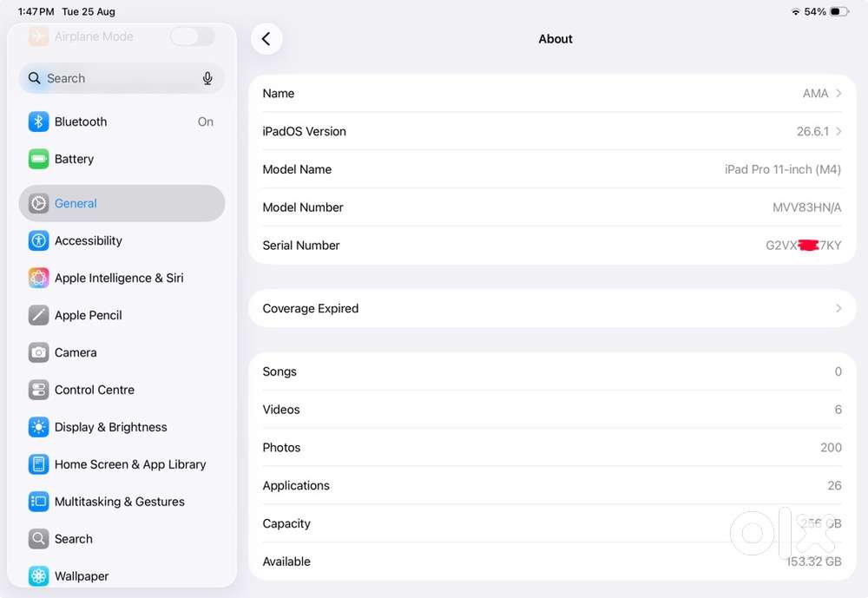Screen dimensions: 868x598
Task: Open Coverage Expired details chevron
Action: pyautogui.click(x=838, y=308)
